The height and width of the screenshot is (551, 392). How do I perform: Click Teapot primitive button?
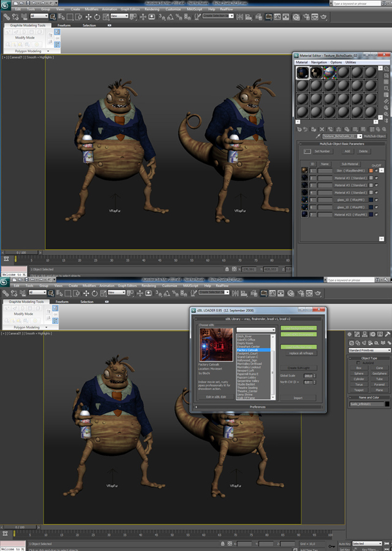359,390
